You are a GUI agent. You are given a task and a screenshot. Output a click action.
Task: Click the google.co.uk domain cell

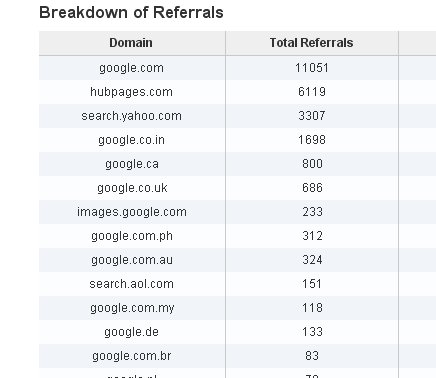tap(132, 188)
